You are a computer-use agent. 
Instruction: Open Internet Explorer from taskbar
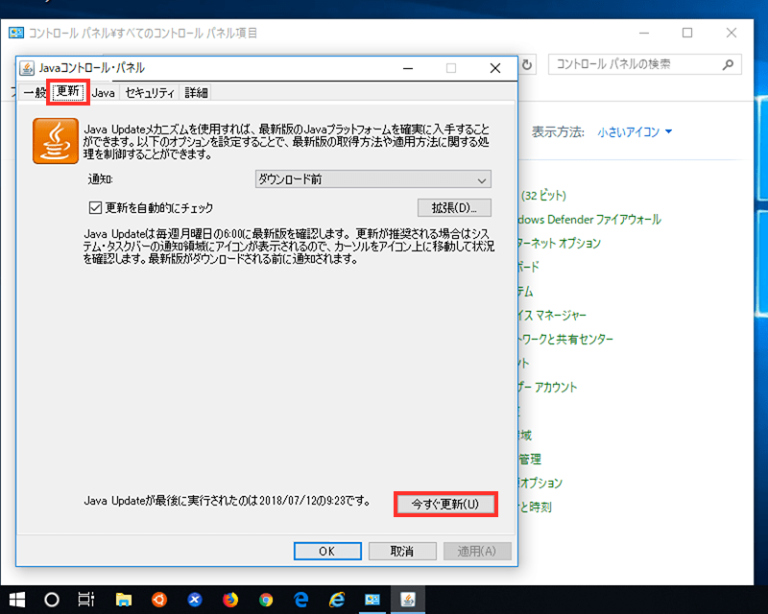coord(337,600)
